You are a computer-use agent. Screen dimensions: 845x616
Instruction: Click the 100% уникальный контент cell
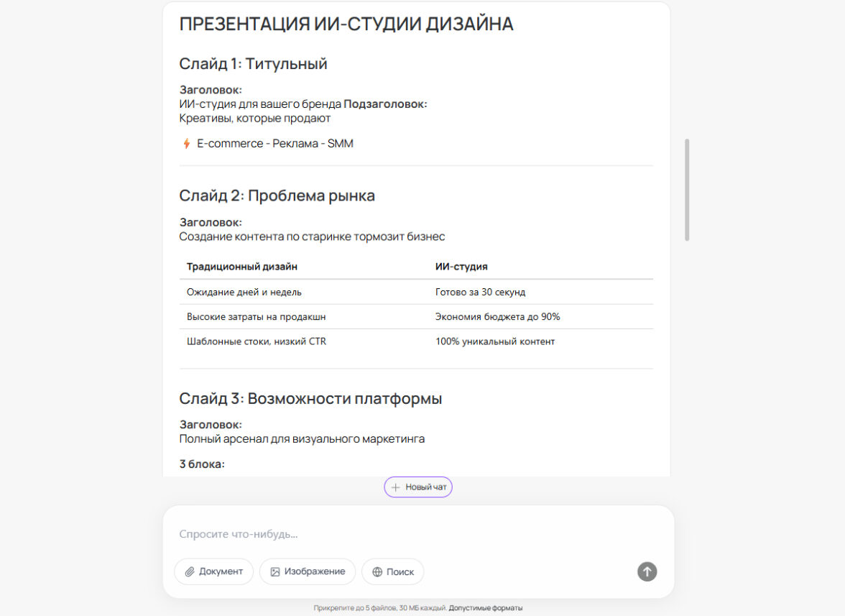(495, 341)
